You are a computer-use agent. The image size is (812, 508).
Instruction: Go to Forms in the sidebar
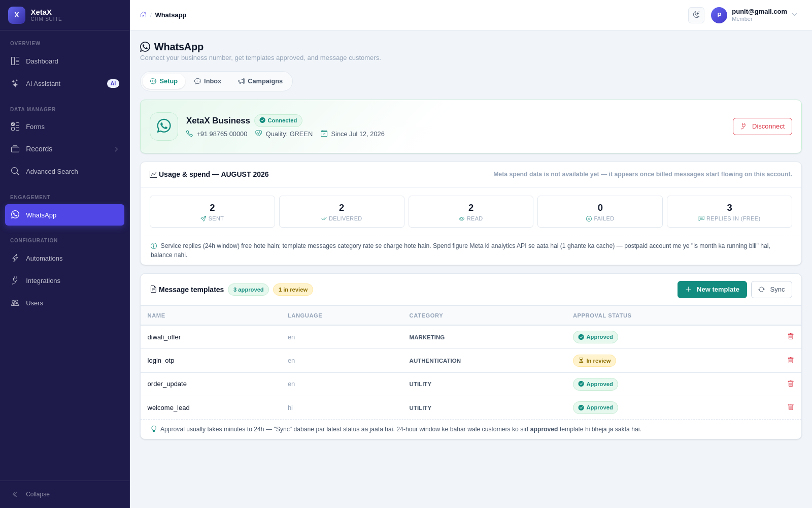coord(64,126)
